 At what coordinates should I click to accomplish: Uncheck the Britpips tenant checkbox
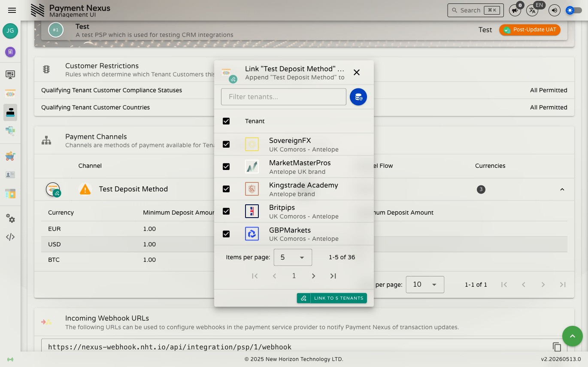pyautogui.click(x=226, y=211)
